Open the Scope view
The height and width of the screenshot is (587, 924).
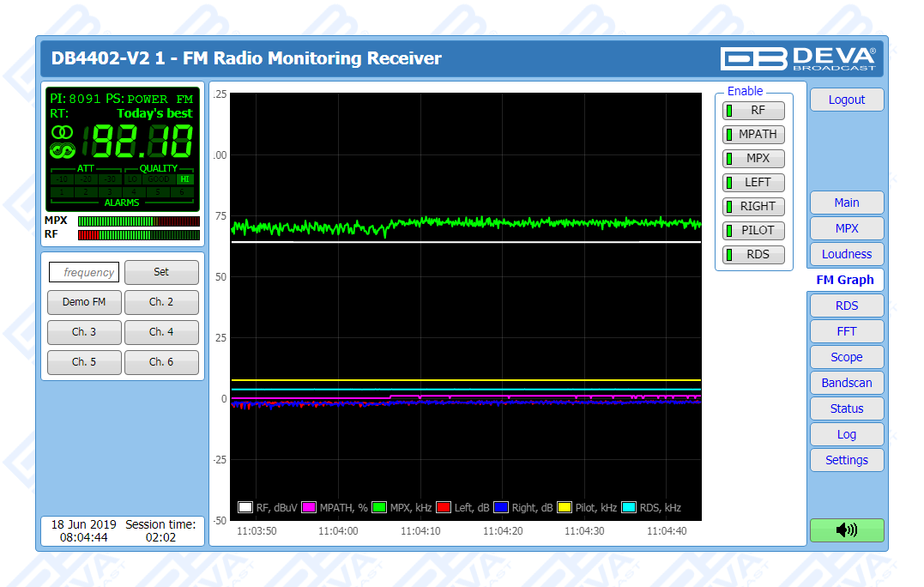point(846,357)
